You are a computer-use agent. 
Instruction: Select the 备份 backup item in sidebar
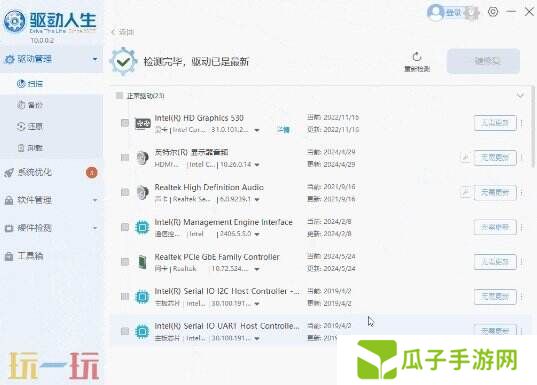tap(51, 105)
